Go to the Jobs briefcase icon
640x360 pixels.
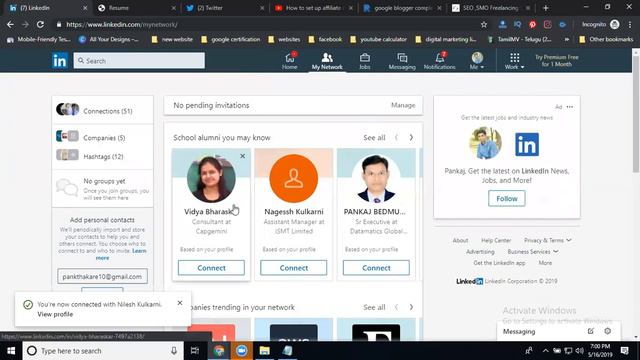click(364, 61)
